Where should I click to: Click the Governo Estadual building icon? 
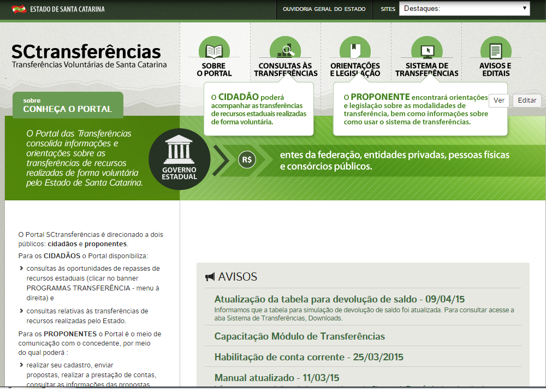(x=179, y=159)
